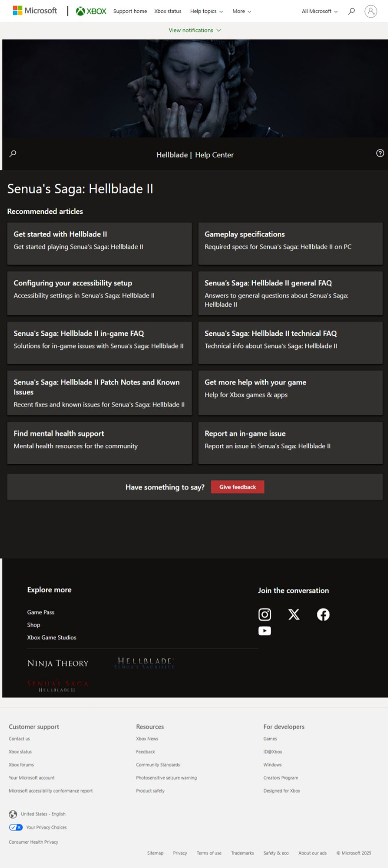
Task: Open the All Microsoft dropdown
Action: [319, 11]
